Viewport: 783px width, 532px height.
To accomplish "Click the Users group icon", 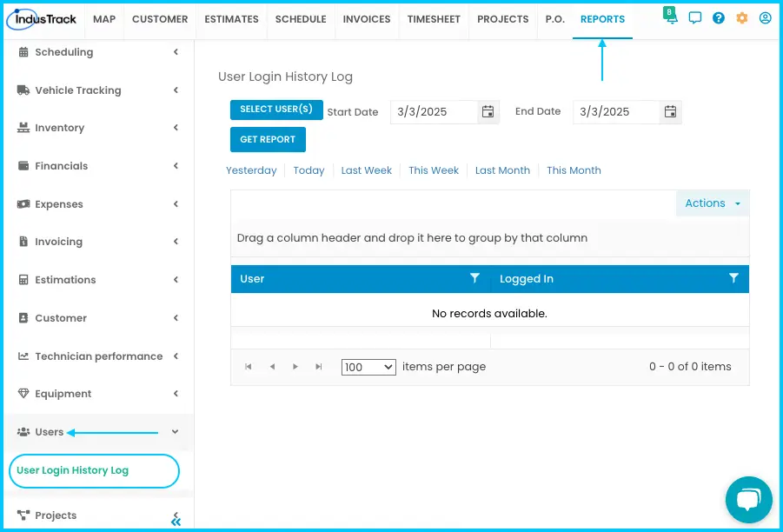I will (x=23, y=431).
